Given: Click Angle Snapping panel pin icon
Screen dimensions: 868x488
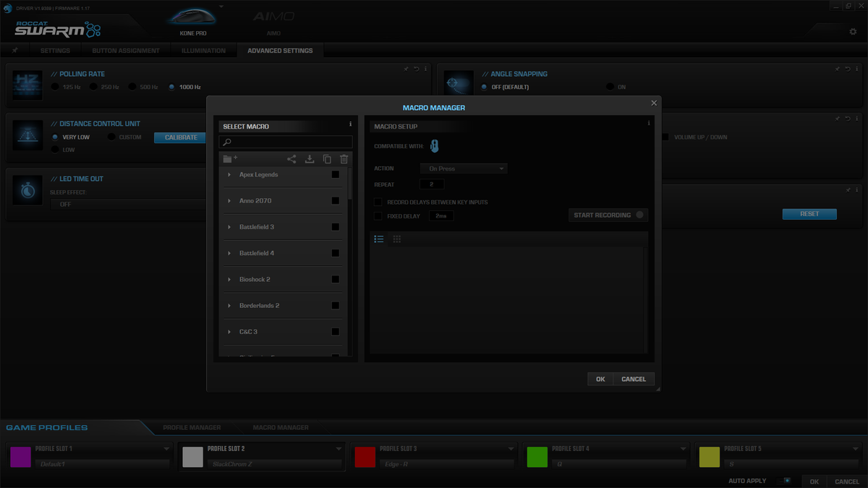Looking at the screenshot, I should [x=838, y=69].
